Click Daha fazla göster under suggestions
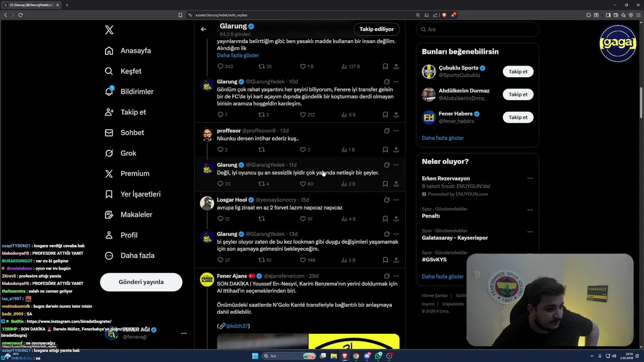Image resolution: width=644 pixels, height=362 pixels. 443,138
